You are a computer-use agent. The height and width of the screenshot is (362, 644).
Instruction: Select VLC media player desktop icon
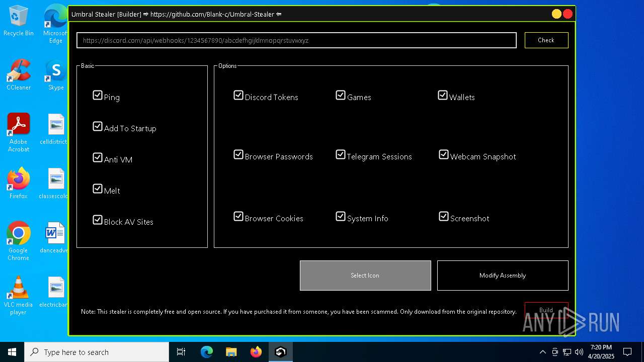[19, 296]
